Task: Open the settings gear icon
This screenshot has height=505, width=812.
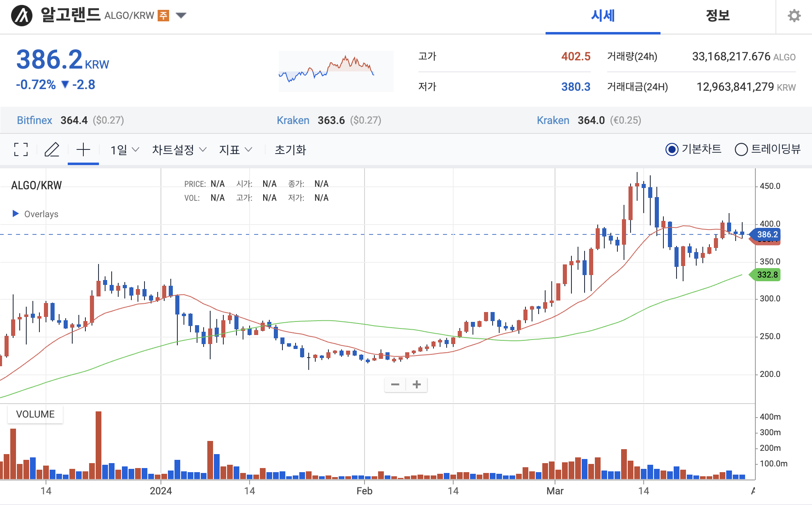Action: pyautogui.click(x=794, y=16)
